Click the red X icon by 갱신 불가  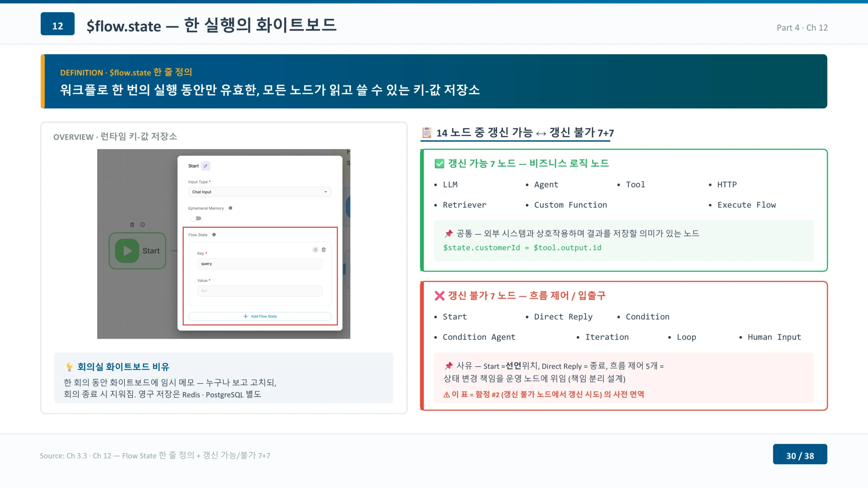[x=439, y=296]
